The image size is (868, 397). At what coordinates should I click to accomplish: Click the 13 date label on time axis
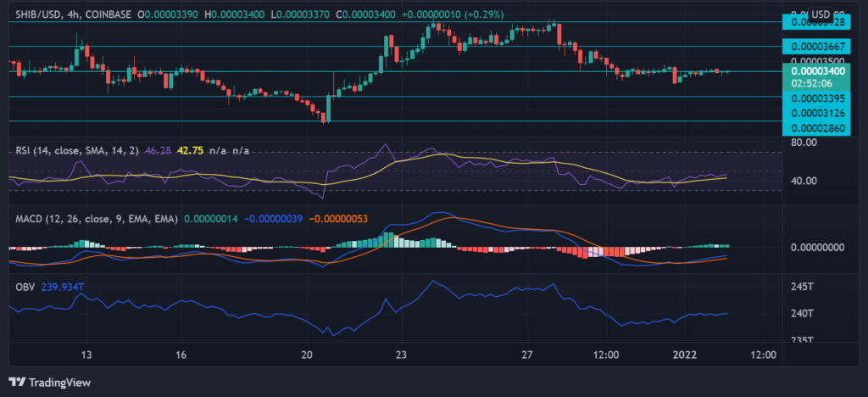coord(86,355)
